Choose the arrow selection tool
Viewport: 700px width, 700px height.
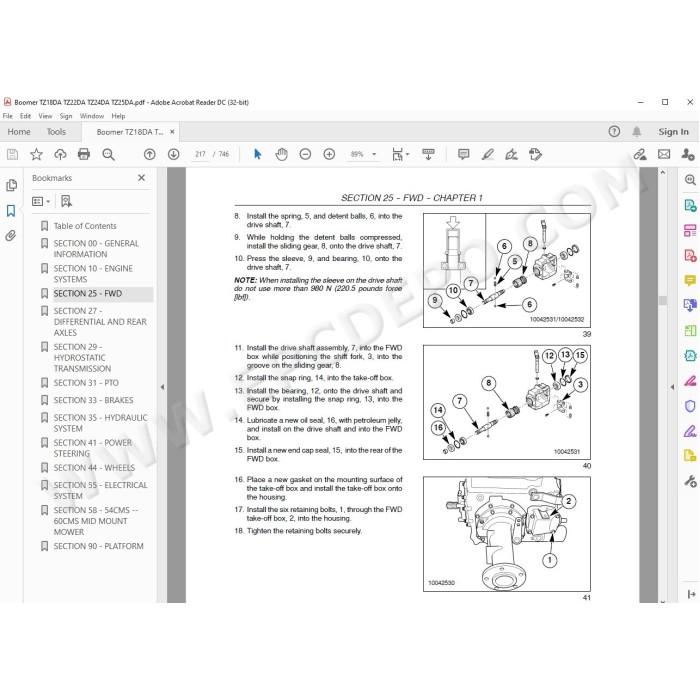[x=258, y=154]
